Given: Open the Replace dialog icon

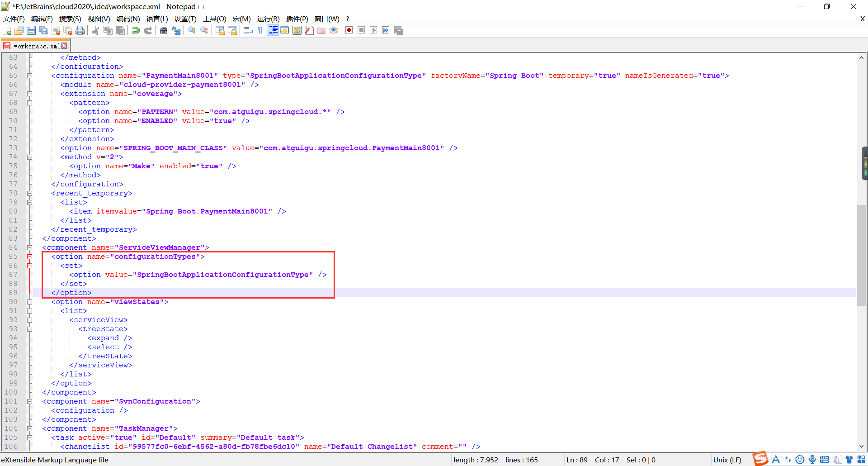Looking at the screenshot, I should [176, 30].
